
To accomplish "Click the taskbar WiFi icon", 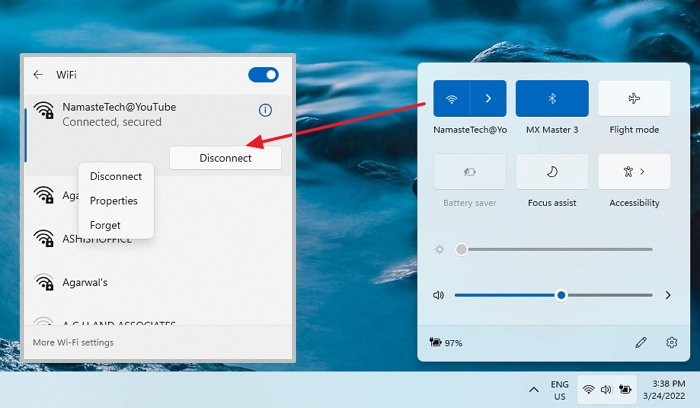I will tap(589, 390).
